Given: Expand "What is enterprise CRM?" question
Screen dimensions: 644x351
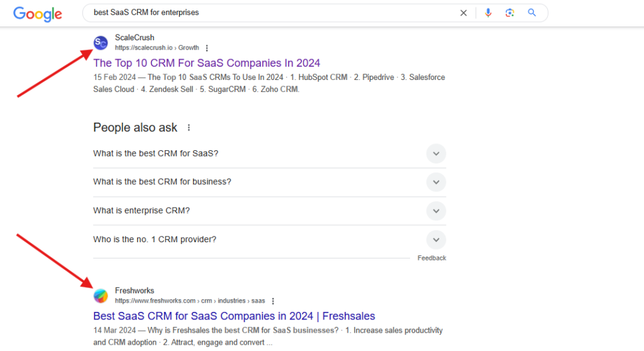Looking at the screenshot, I should pyautogui.click(x=436, y=211).
